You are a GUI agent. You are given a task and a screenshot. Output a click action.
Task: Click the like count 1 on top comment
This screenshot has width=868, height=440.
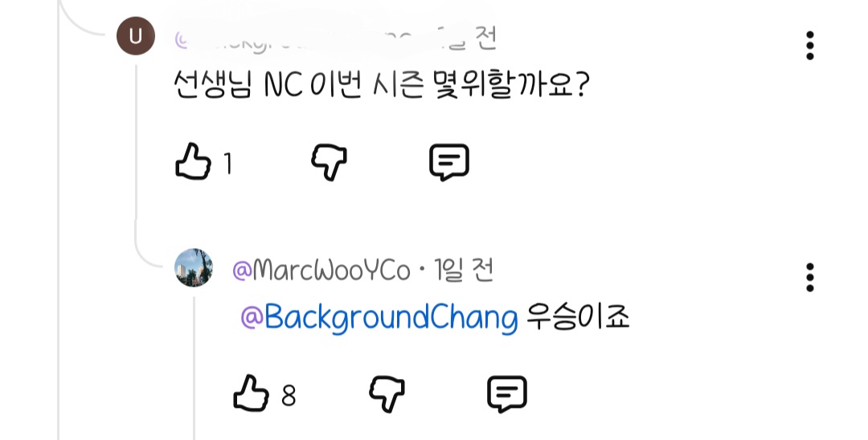227,164
